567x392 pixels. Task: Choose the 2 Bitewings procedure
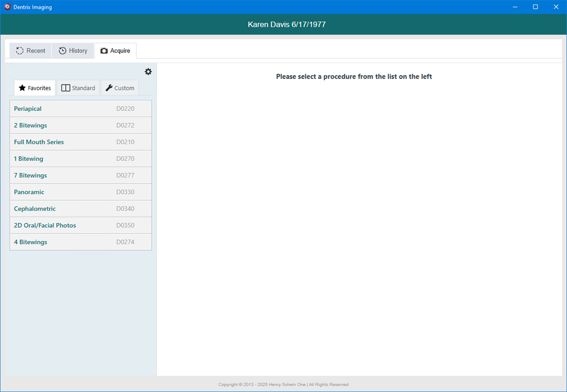click(80, 125)
